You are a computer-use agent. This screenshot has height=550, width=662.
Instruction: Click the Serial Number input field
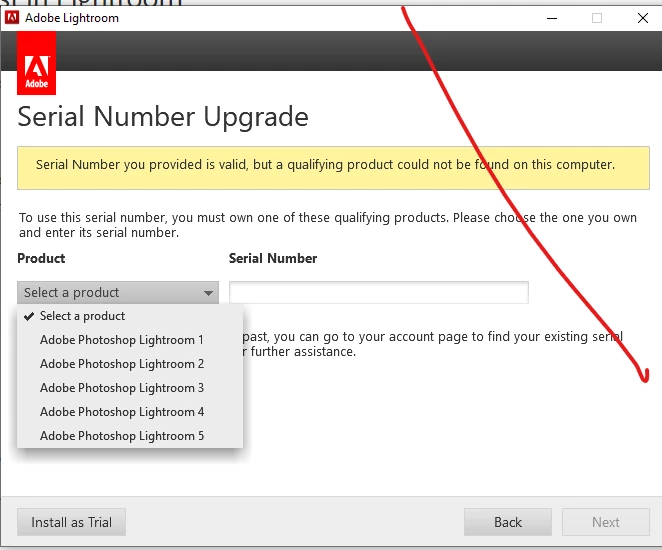[x=379, y=293]
